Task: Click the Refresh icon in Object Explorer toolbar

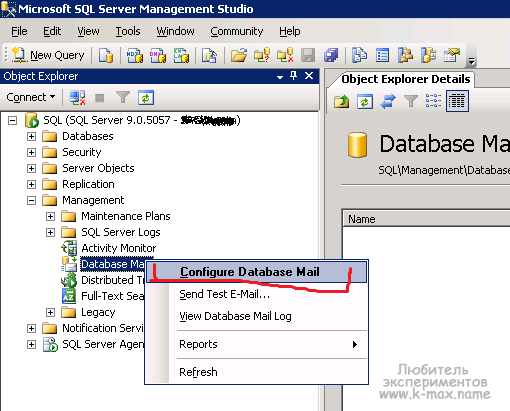Action: tap(146, 98)
